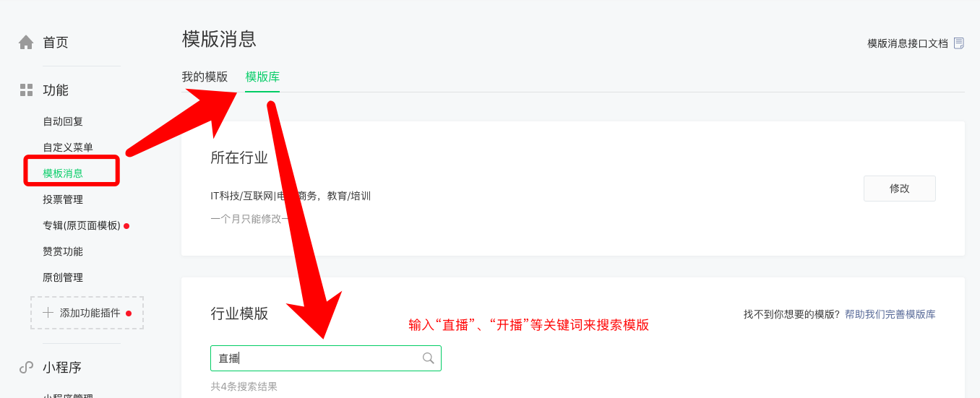Image resolution: width=980 pixels, height=398 pixels.
Task: Click the document icon beside 模版消息接口文档
Action: click(959, 43)
